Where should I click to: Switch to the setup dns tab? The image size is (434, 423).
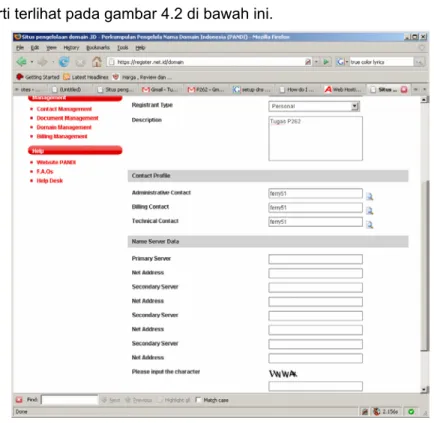(x=252, y=89)
